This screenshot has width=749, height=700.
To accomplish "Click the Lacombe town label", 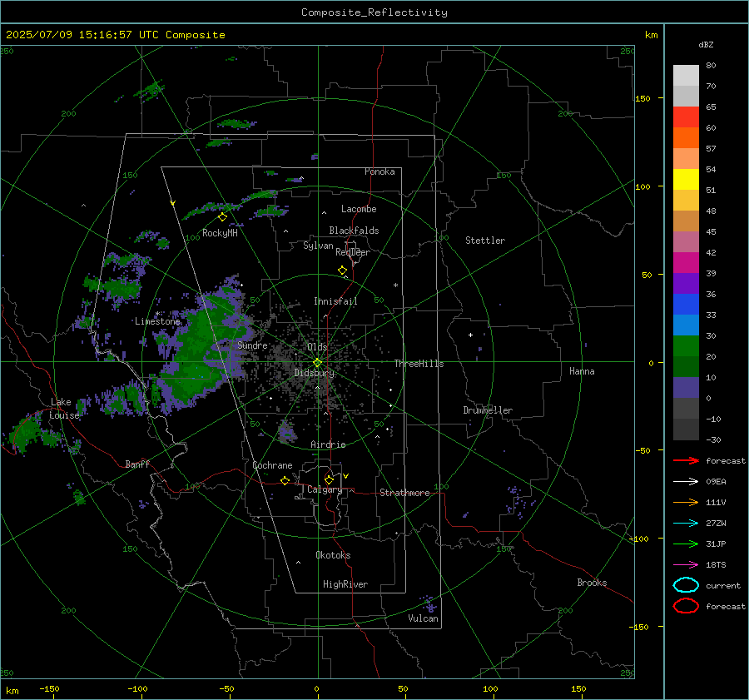I will pyautogui.click(x=359, y=209).
